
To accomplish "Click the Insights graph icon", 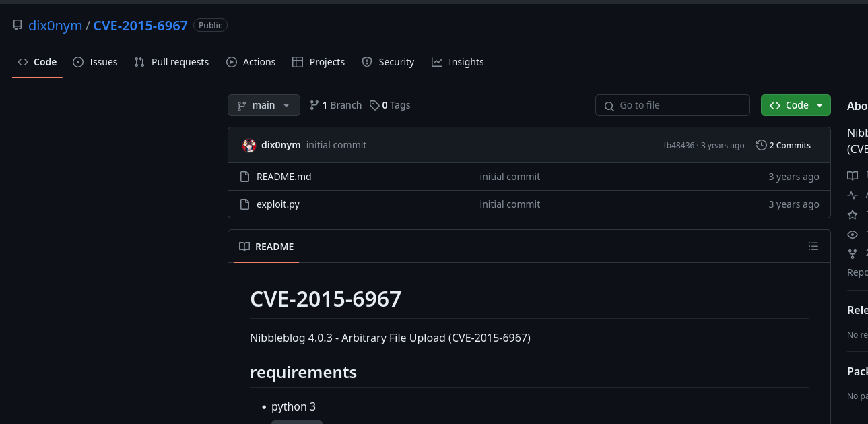I will click(437, 62).
